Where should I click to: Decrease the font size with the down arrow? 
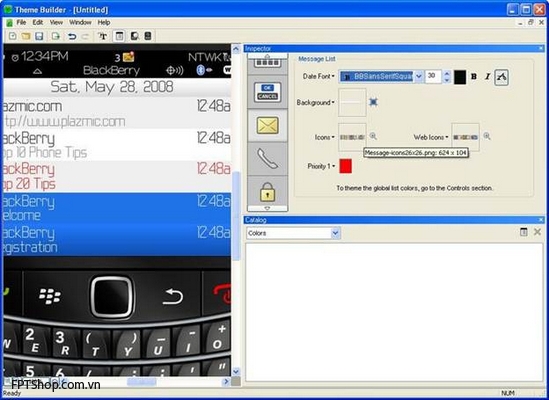(446, 80)
